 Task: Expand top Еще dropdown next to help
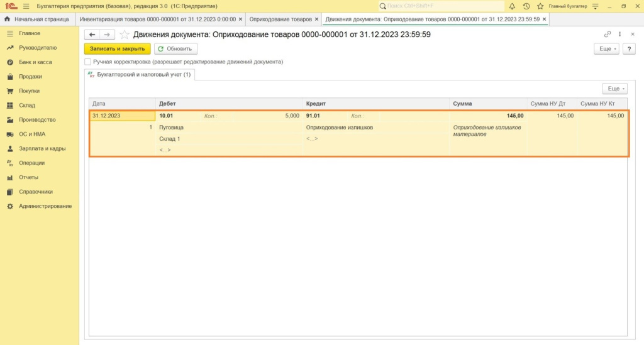click(607, 49)
